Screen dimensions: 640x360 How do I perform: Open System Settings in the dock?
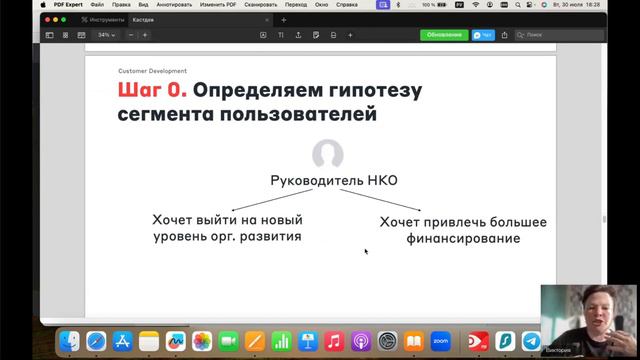coord(387,341)
